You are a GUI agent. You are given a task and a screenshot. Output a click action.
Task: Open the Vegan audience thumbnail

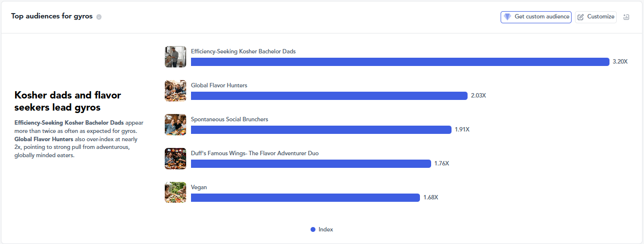click(175, 193)
